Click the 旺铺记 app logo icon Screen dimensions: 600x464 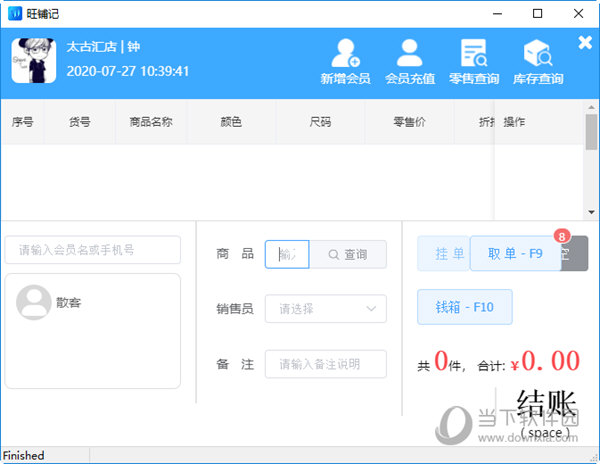pos(15,14)
